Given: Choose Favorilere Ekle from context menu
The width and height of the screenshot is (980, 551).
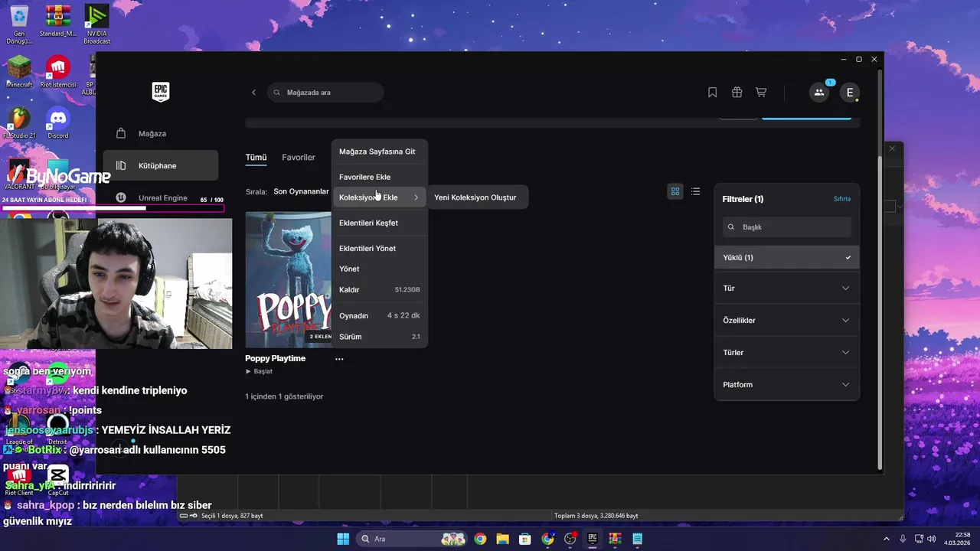Looking at the screenshot, I should [x=380, y=177].
